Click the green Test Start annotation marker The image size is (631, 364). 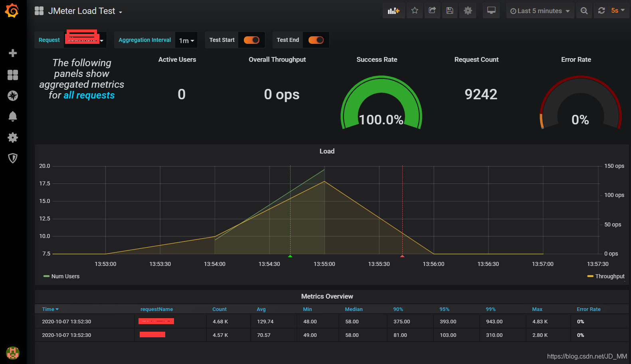coord(290,256)
